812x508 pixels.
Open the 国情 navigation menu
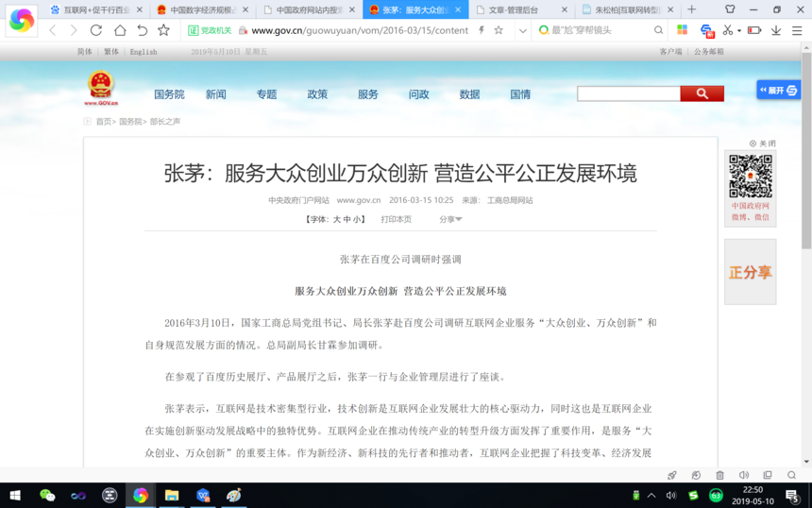520,94
